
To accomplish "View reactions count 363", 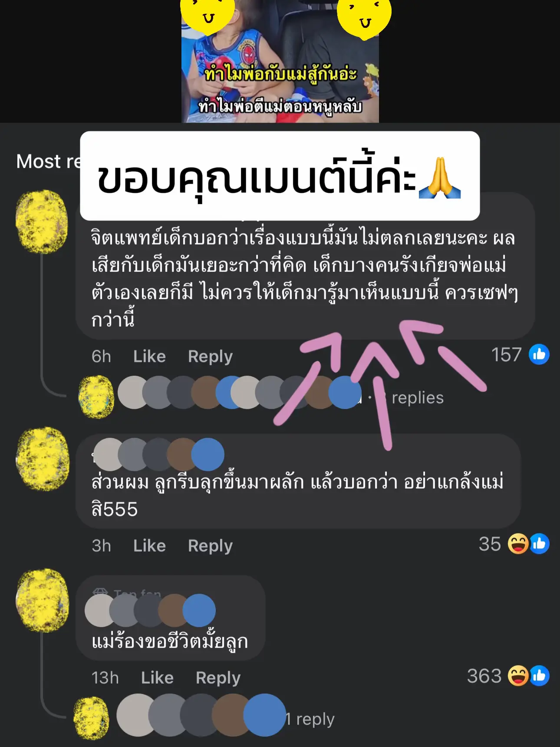I will (x=484, y=676).
